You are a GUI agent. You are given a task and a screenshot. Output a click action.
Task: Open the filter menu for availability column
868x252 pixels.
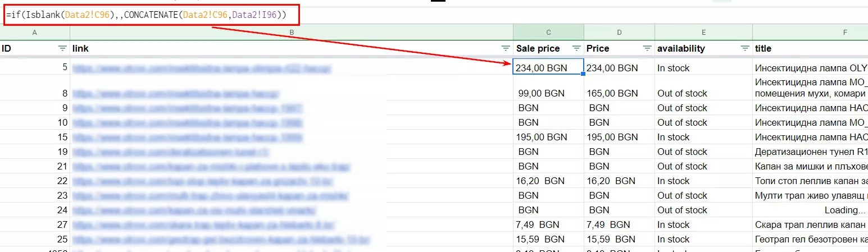[745, 49]
